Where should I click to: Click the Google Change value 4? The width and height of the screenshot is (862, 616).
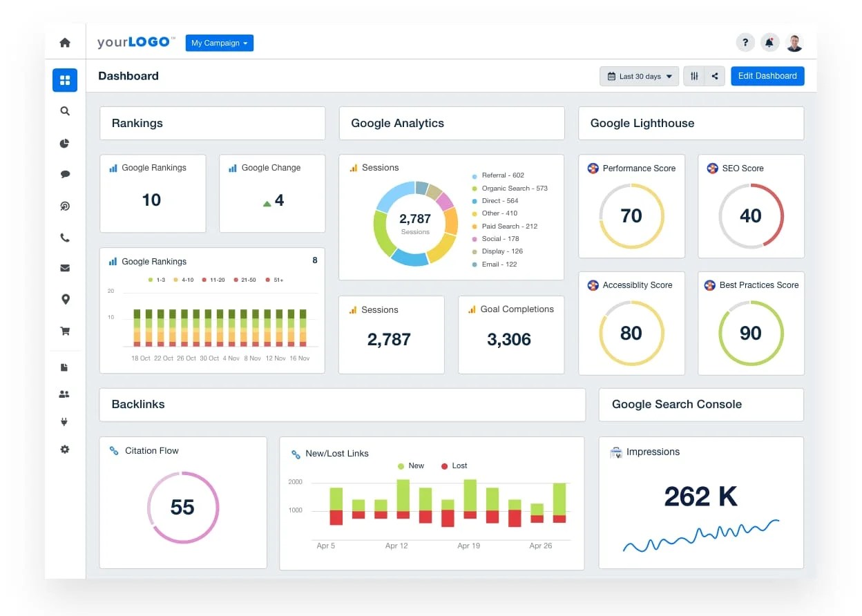(x=279, y=200)
